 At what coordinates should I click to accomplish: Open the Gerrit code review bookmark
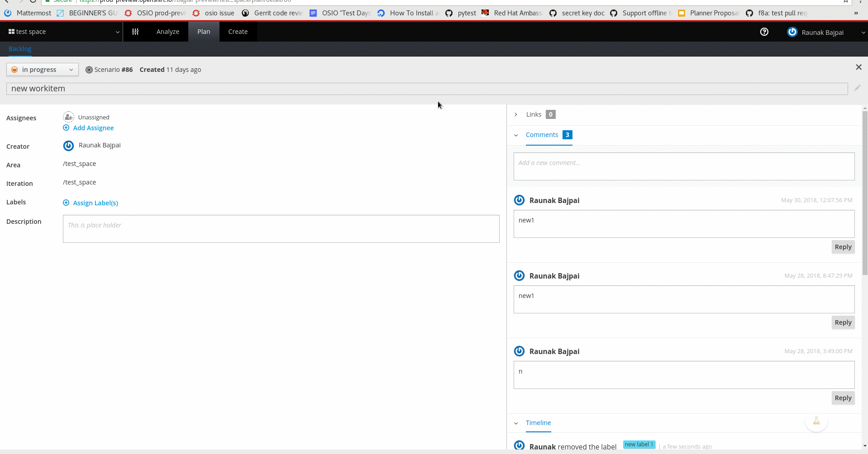coord(272,13)
